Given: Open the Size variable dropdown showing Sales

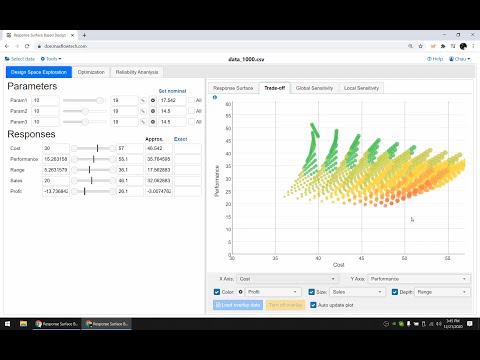Looking at the screenshot, I should coord(357,292).
